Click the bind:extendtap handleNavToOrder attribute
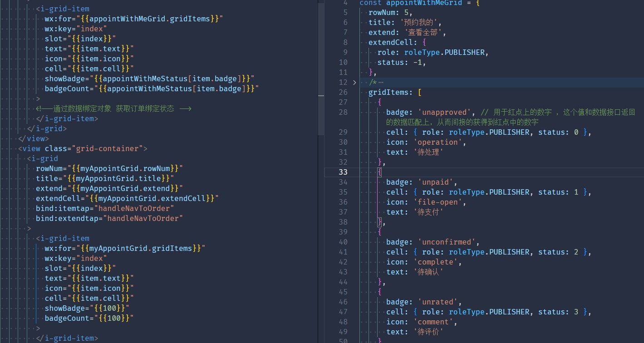The image size is (644, 343). pos(109,218)
